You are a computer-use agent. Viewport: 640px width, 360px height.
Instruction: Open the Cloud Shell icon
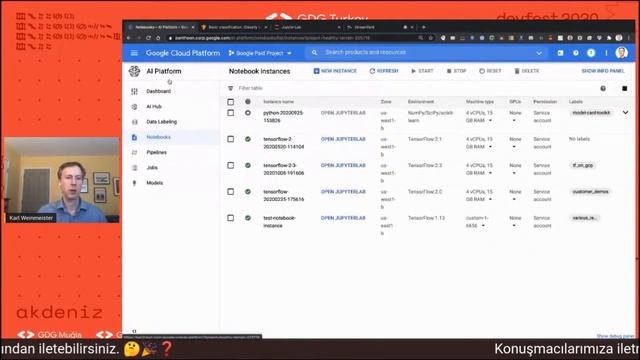560,53
